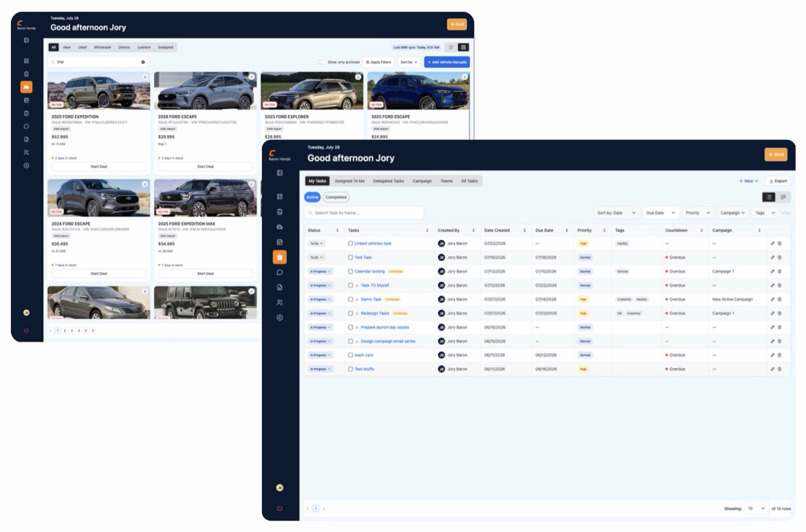This screenshot has height=532, width=806.
Task: Switch the Inventory window to grid view
Action: click(463, 47)
